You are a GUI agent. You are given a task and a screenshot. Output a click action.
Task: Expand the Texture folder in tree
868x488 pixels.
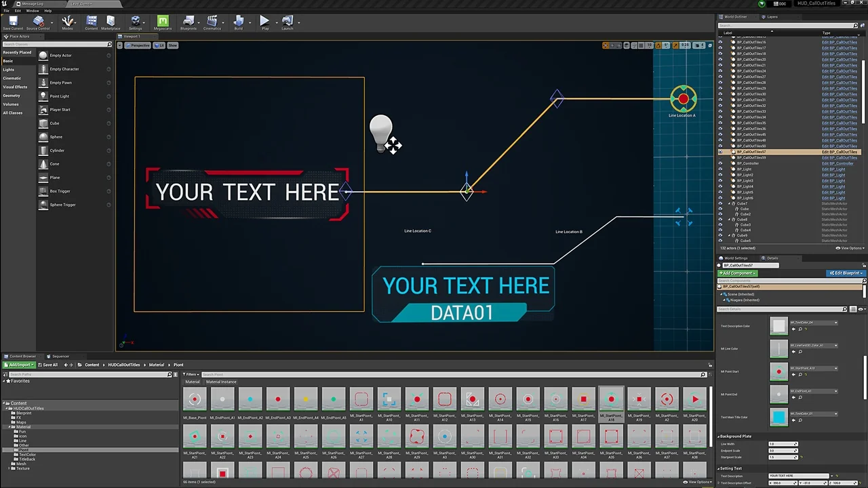(10, 468)
